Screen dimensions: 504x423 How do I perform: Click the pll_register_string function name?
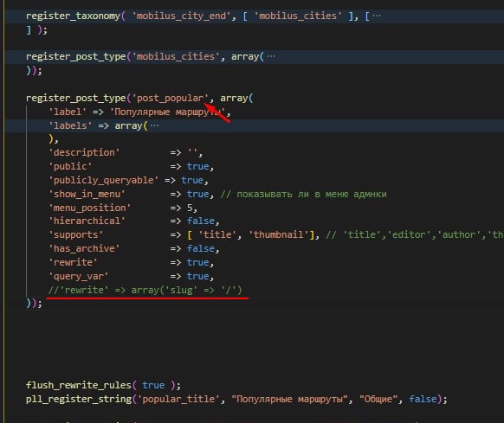79,399
